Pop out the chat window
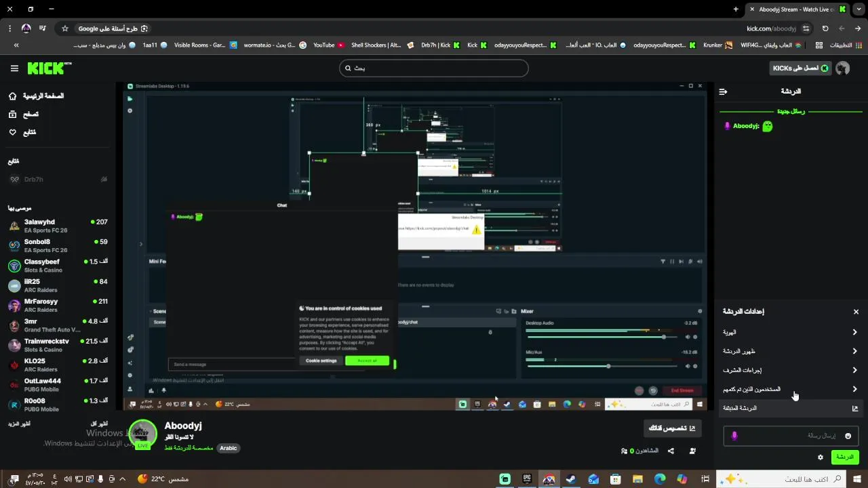 point(791,408)
